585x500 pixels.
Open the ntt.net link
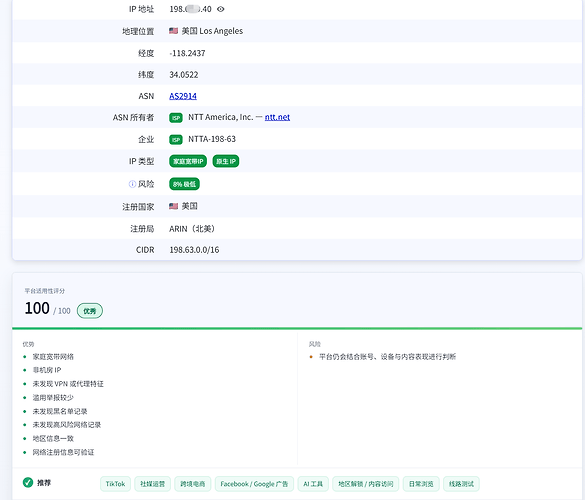click(x=277, y=117)
